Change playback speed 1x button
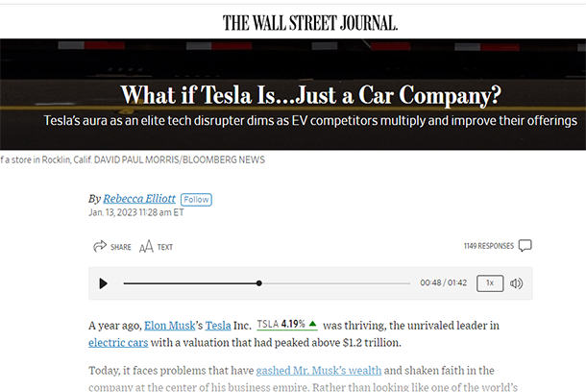The height and width of the screenshot is (392, 586). (490, 283)
